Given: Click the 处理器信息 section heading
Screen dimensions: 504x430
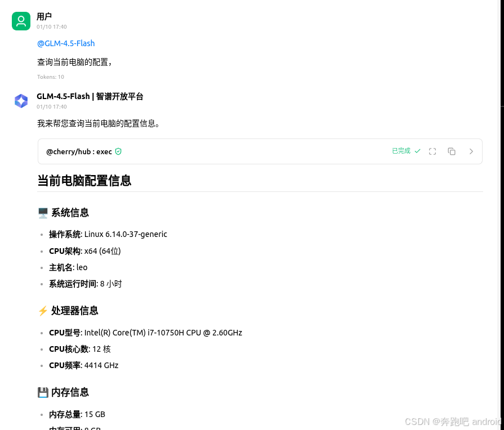Looking at the screenshot, I should click(74, 311).
